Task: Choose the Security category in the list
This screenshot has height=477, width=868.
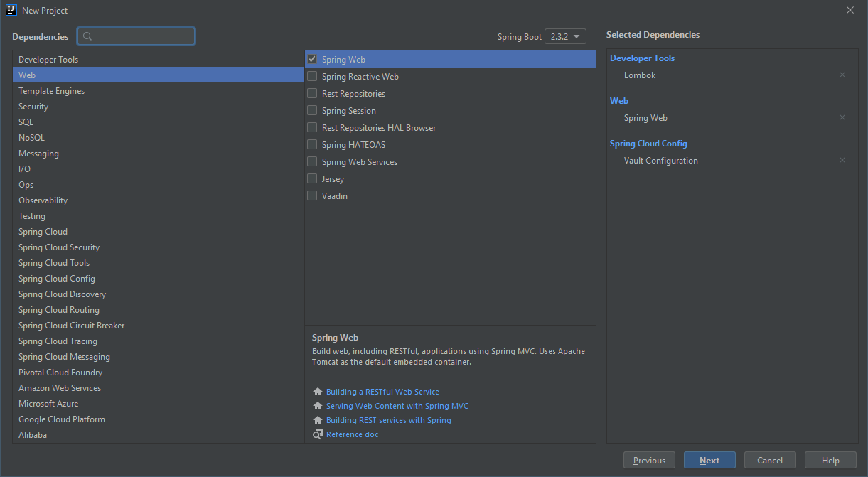Action: click(x=33, y=107)
